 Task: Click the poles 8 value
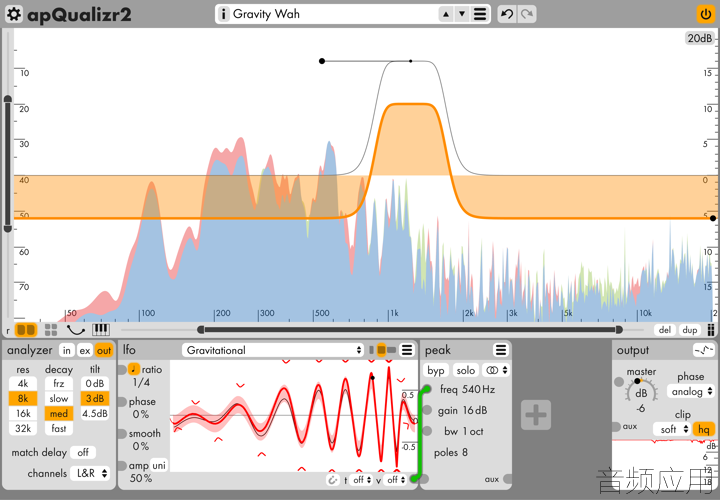[x=465, y=453]
